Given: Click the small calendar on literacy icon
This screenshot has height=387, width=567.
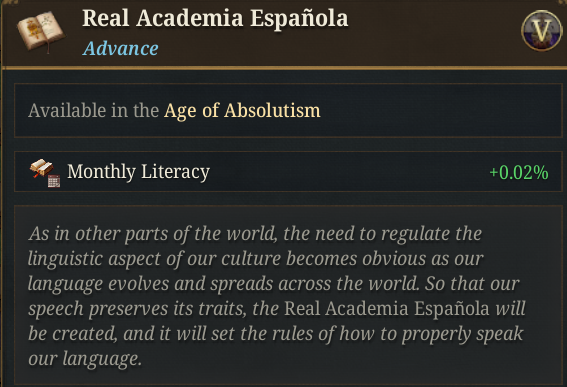Looking at the screenshot, I should coord(54,181).
